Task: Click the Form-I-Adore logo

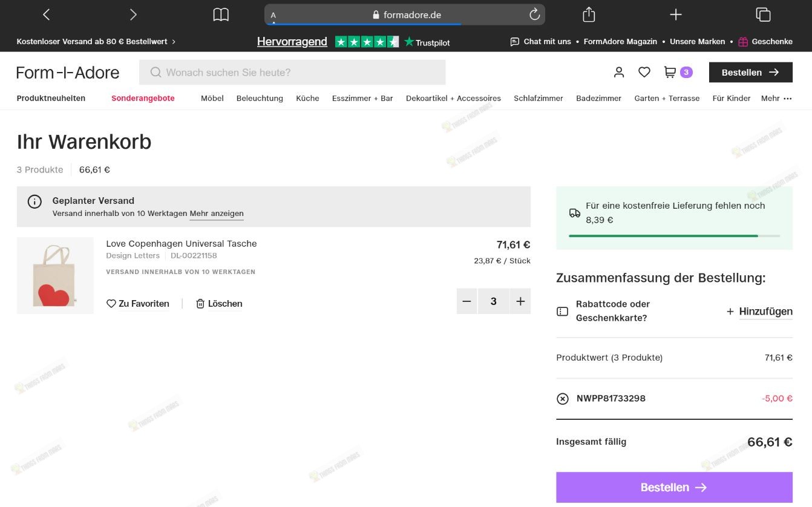Action: [x=68, y=73]
